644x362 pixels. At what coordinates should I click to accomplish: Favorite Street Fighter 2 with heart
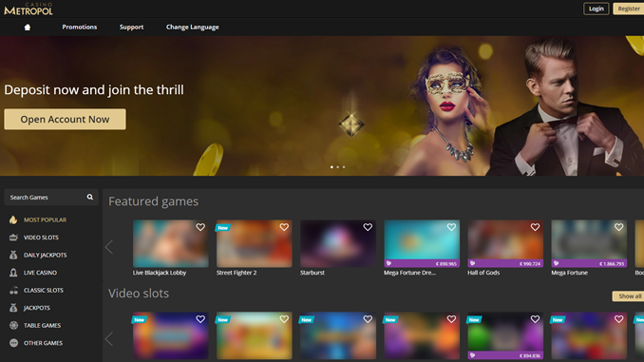(x=284, y=227)
